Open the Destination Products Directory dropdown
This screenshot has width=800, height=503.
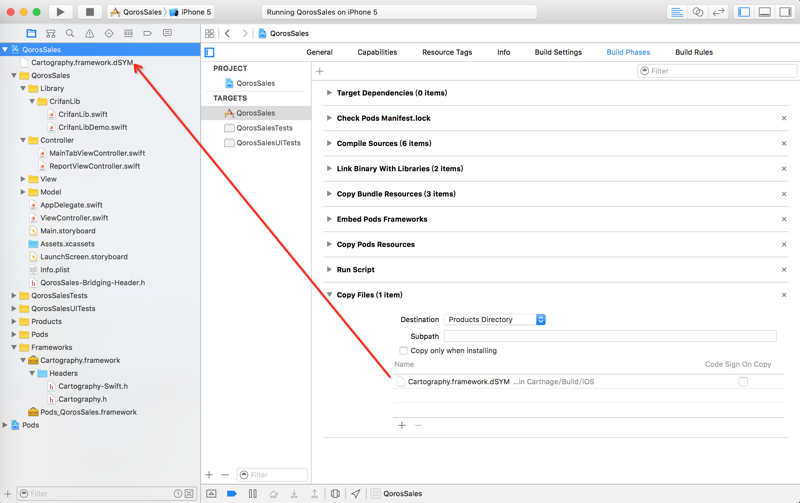pyautogui.click(x=494, y=319)
